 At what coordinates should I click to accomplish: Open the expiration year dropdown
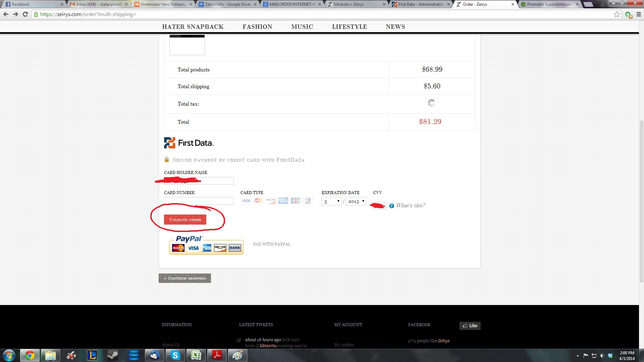(356, 201)
